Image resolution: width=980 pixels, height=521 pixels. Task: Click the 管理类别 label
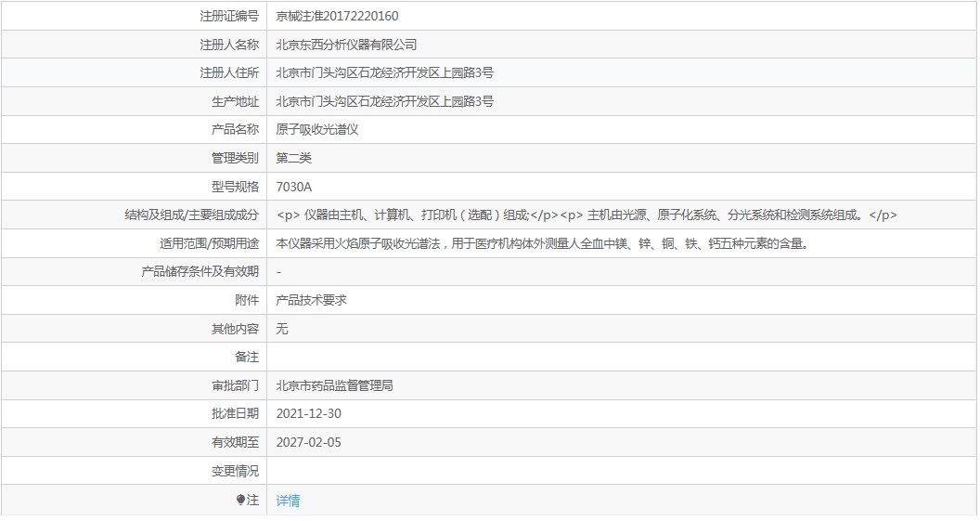(x=235, y=158)
